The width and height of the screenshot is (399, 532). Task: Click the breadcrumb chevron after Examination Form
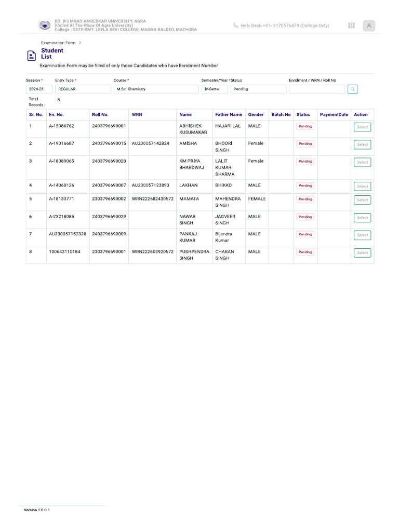[x=80, y=43]
